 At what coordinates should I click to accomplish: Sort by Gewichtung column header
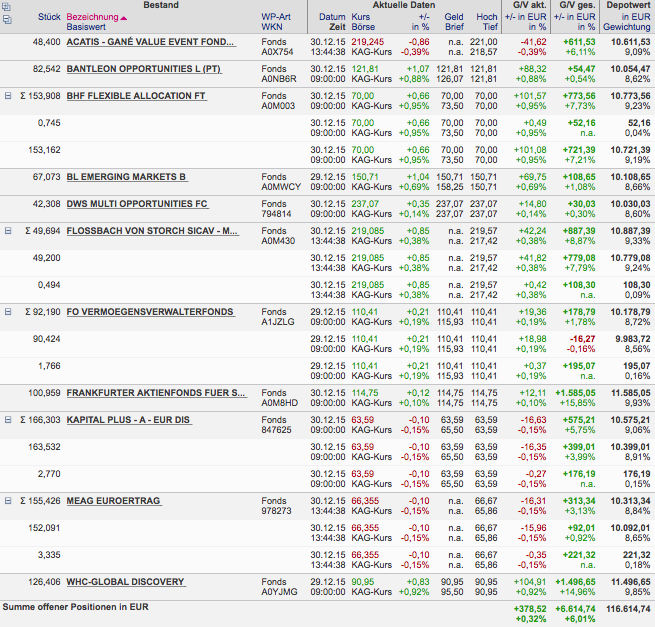627,27
